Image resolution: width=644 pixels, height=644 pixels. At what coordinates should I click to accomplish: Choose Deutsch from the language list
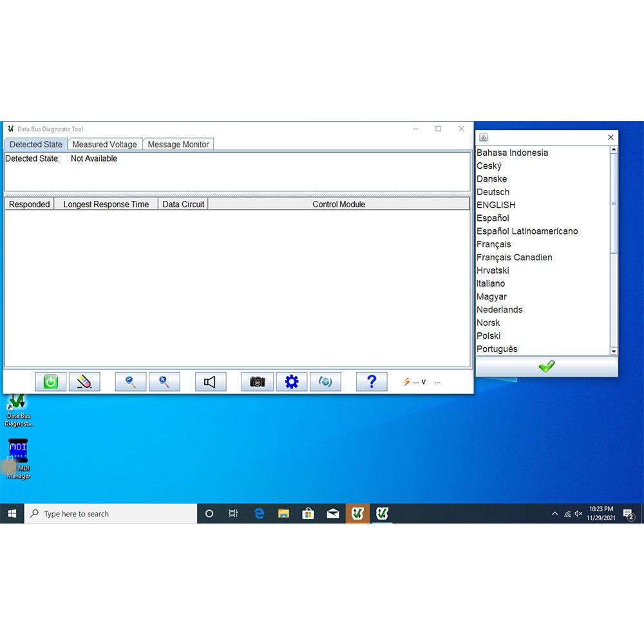493,192
